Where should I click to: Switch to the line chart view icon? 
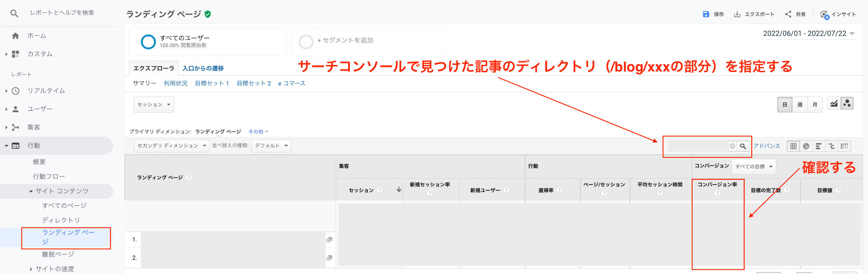click(x=834, y=104)
